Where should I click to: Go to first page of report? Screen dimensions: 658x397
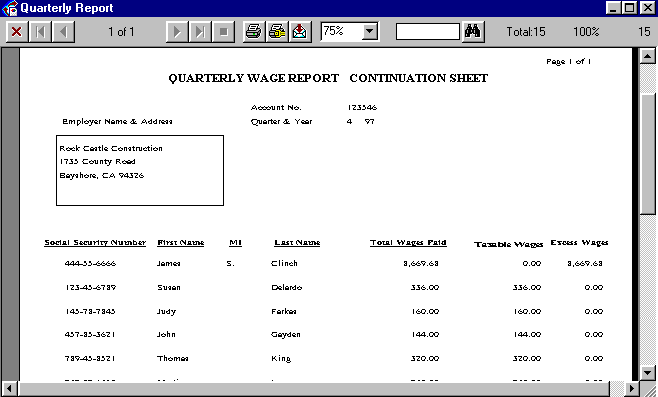[40, 32]
